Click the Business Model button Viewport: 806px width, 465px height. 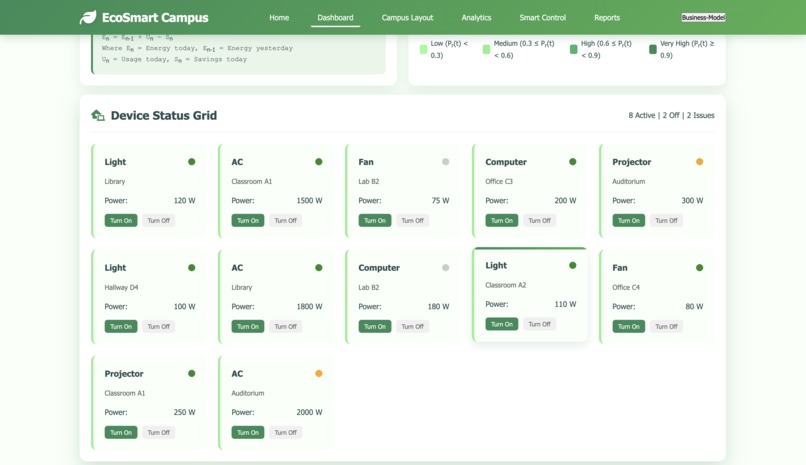click(x=703, y=17)
